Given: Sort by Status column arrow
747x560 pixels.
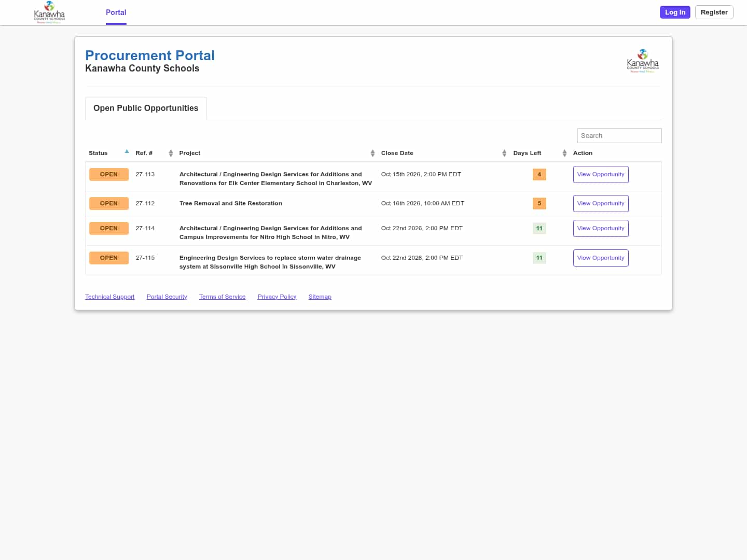Looking at the screenshot, I should coord(127,152).
